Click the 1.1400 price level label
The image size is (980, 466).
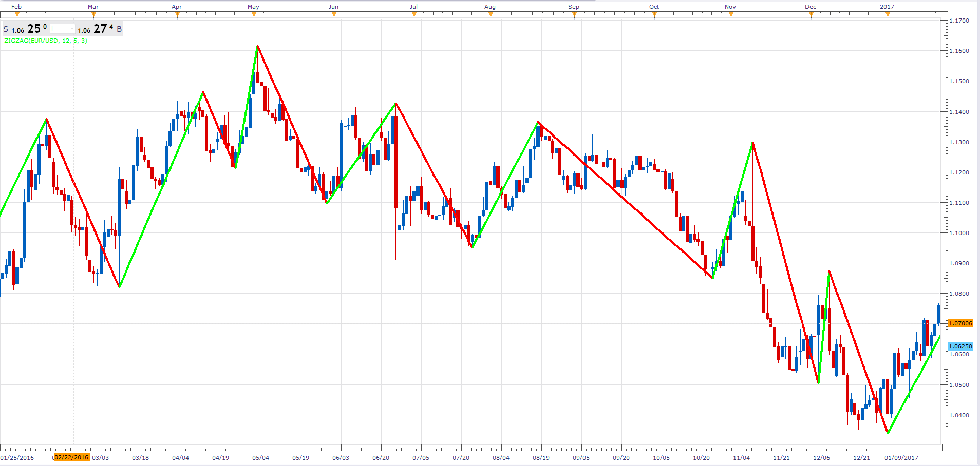(959, 112)
